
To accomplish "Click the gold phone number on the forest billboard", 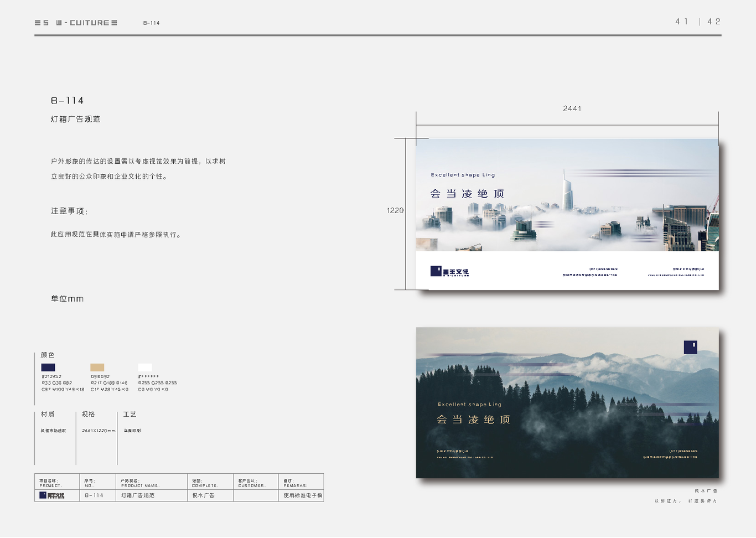I will coord(683,451).
